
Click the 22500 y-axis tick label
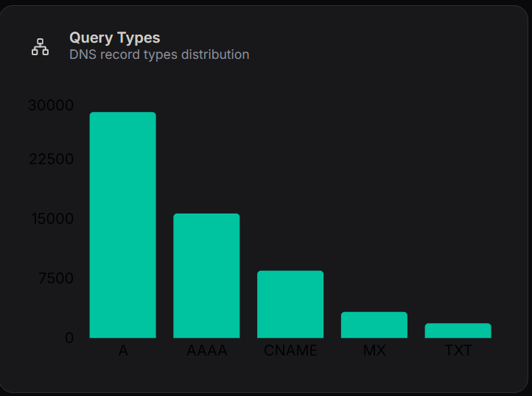point(51,160)
